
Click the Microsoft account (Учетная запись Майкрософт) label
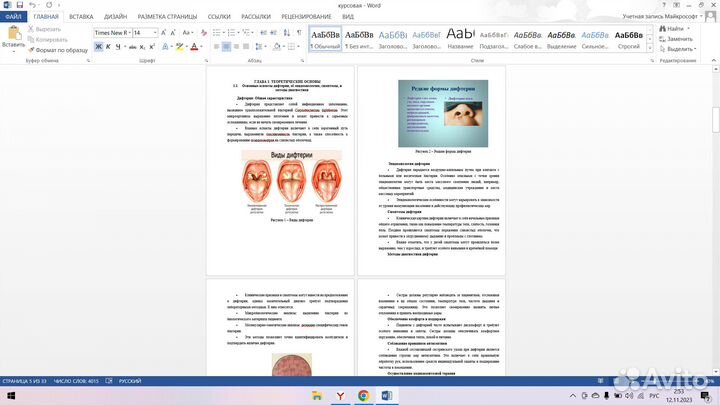[660, 17]
